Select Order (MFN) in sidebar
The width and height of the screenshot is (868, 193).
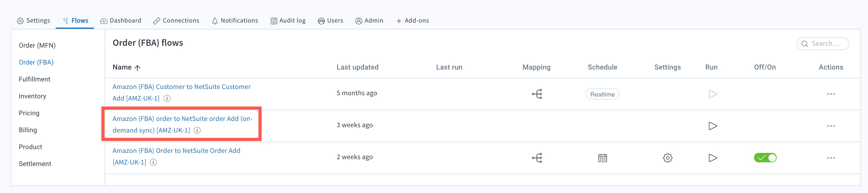(x=37, y=45)
